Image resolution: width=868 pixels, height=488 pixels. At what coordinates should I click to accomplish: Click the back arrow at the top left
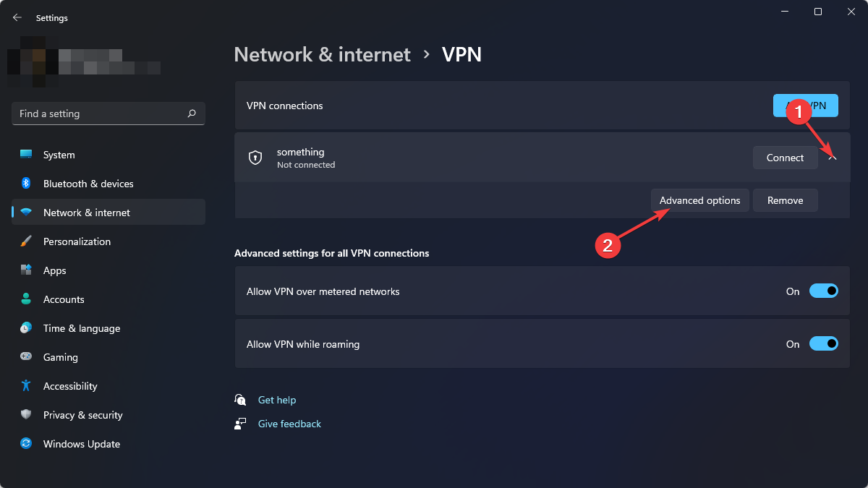coord(17,17)
